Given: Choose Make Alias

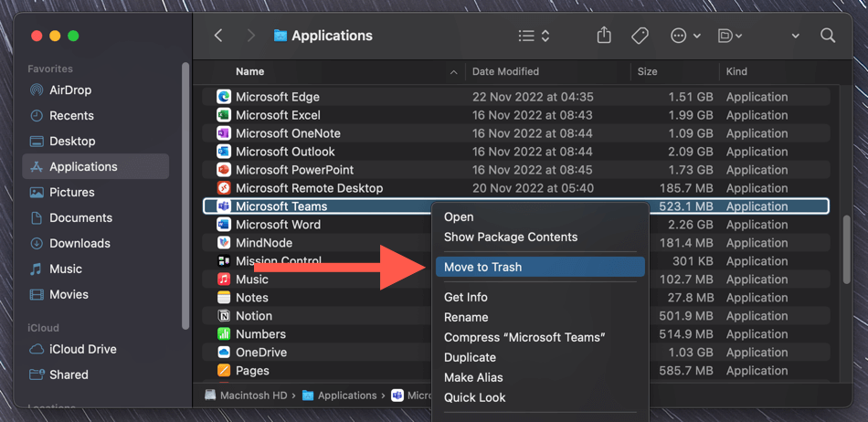Looking at the screenshot, I should (473, 377).
